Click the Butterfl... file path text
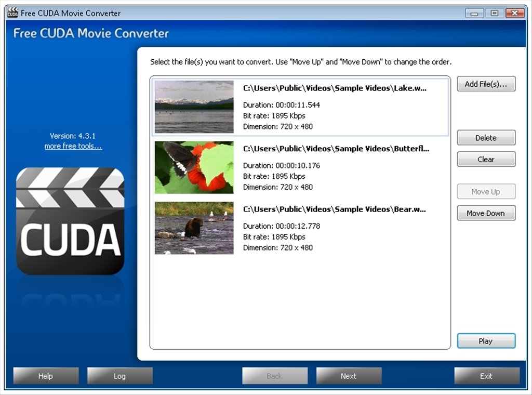 pos(336,149)
